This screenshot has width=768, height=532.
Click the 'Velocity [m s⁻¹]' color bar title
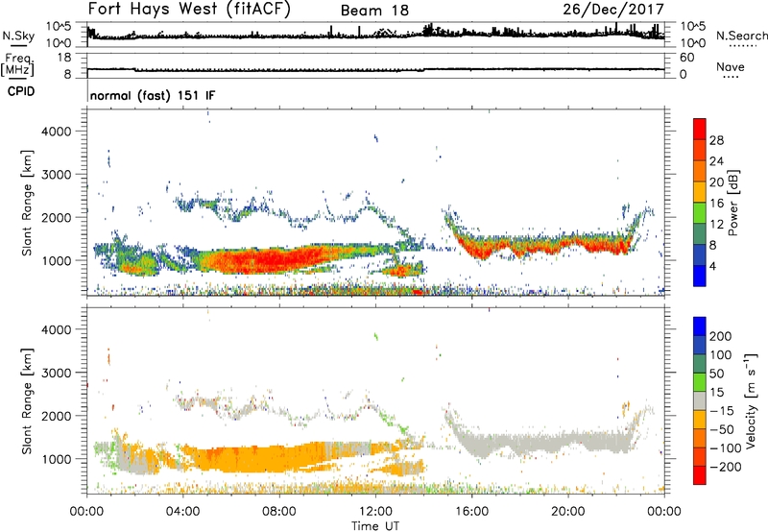tap(751, 400)
